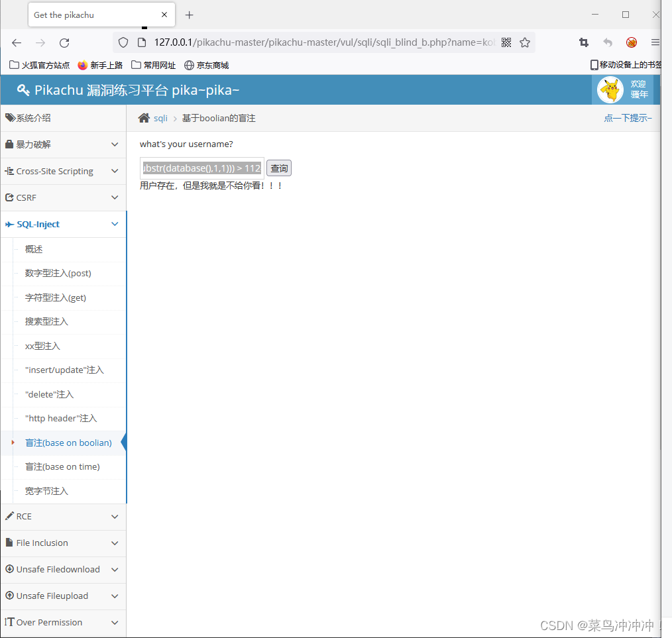Click the CSRF share icon
Image resolution: width=672 pixels, height=638 pixels.
point(9,197)
